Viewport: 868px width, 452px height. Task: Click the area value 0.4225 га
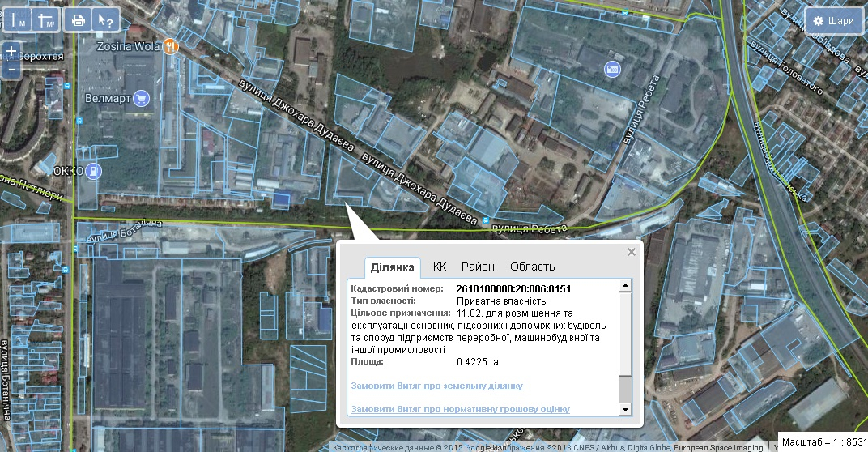[x=478, y=362]
